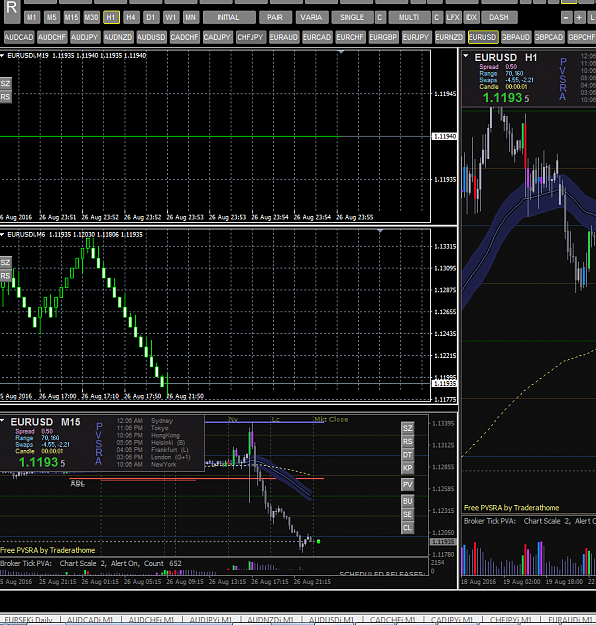Switch timeframe to W1
Viewport: 596px width, 625px height.
171,18
